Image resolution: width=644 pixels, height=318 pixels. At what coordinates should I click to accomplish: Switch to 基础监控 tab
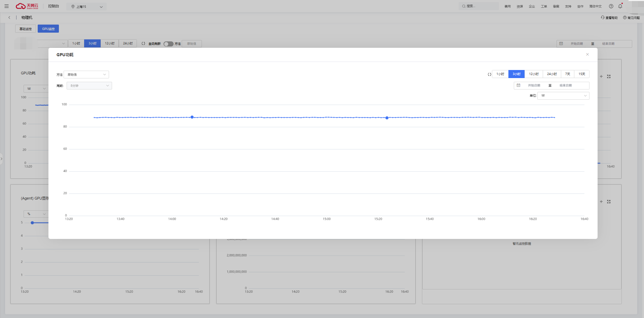[26, 29]
